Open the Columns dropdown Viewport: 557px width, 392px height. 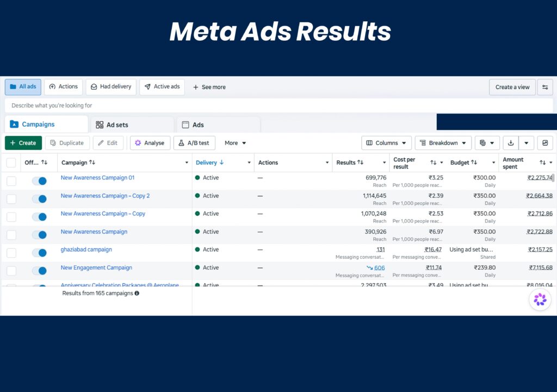pyautogui.click(x=386, y=143)
